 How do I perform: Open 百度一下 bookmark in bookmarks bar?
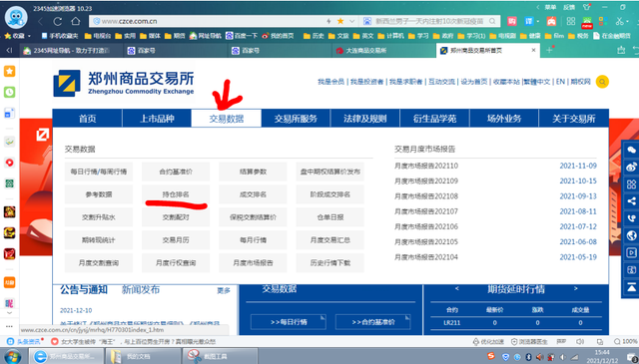[242, 36]
